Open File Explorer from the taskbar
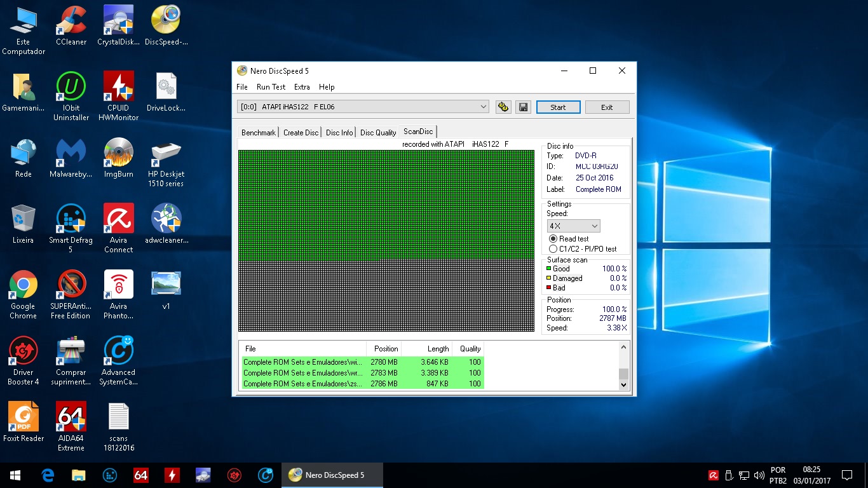The height and width of the screenshot is (488, 868). 79,475
